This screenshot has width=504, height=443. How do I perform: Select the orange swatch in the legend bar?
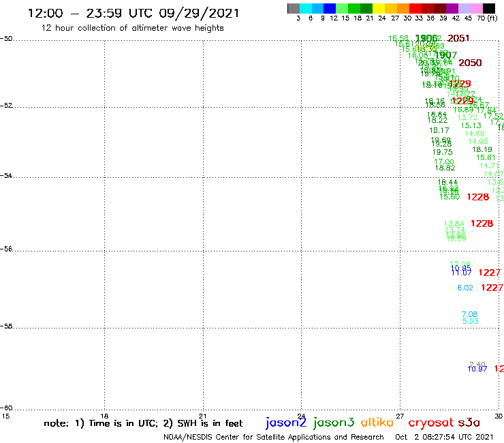(x=403, y=8)
